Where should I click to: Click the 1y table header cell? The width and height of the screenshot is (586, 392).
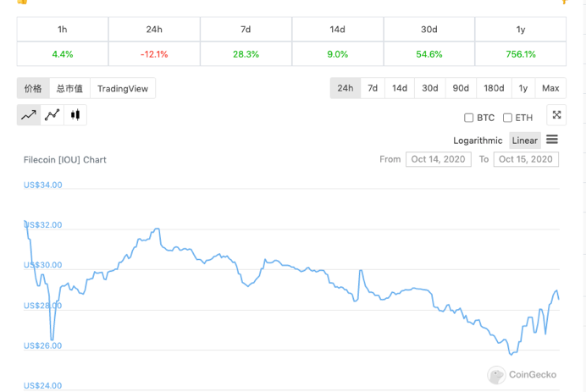point(521,29)
